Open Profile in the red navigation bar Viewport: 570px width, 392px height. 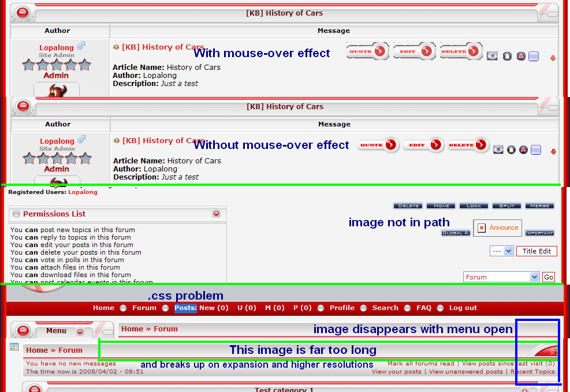pyautogui.click(x=342, y=308)
